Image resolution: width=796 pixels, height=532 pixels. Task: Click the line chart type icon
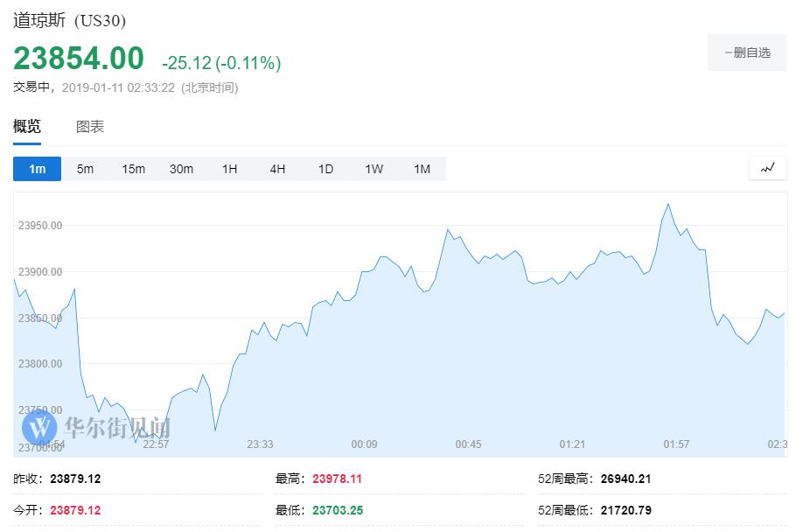(767, 168)
